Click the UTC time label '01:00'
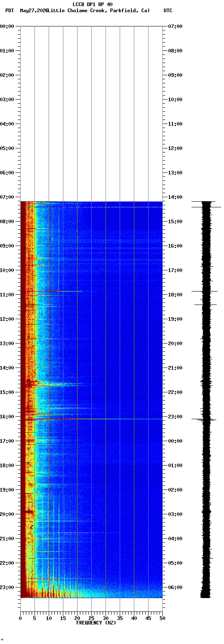 (x=175, y=466)
